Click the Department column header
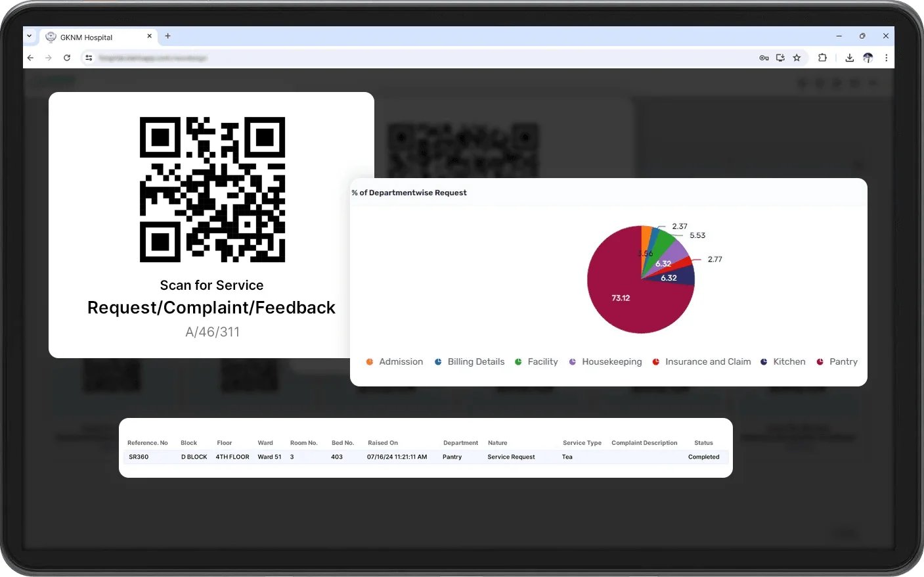Screen dimensions: 924x577 [460, 443]
